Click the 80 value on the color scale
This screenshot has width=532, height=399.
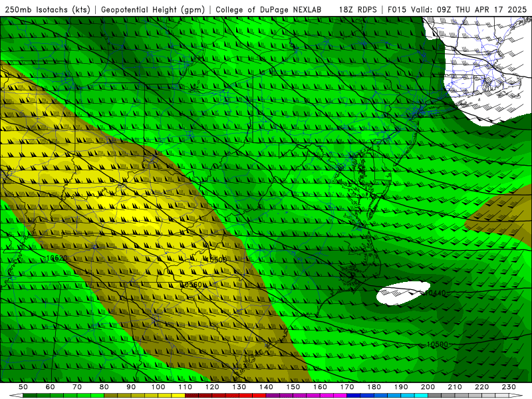(x=104, y=387)
